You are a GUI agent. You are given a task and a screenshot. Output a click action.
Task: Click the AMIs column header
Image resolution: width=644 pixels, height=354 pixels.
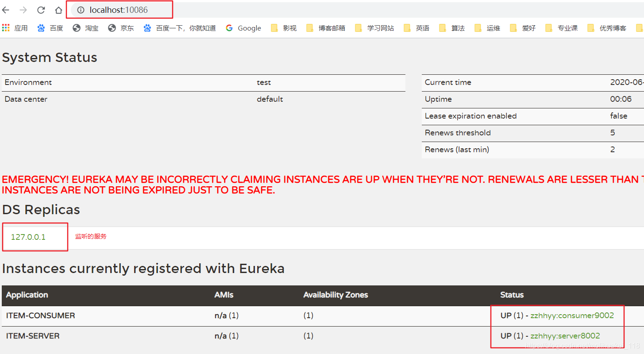224,295
